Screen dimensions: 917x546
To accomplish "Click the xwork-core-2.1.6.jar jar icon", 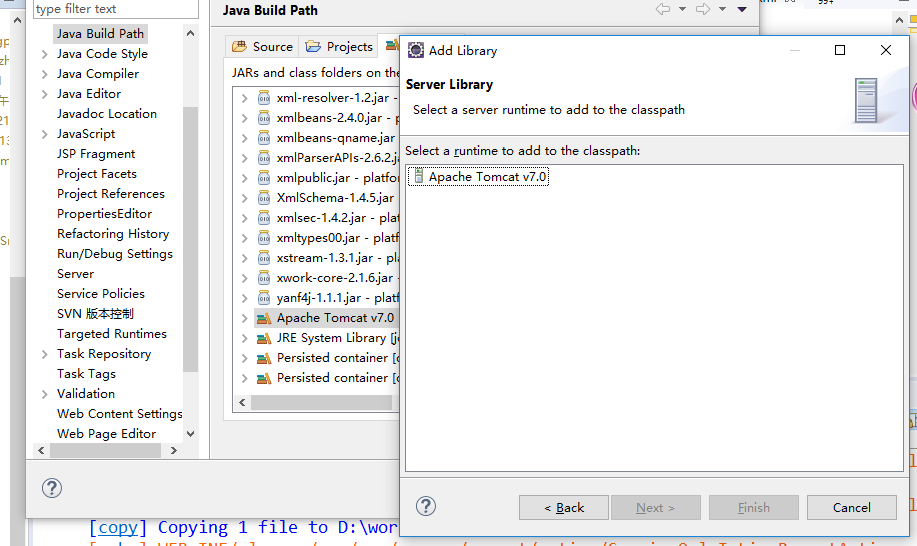I will (x=264, y=278).
